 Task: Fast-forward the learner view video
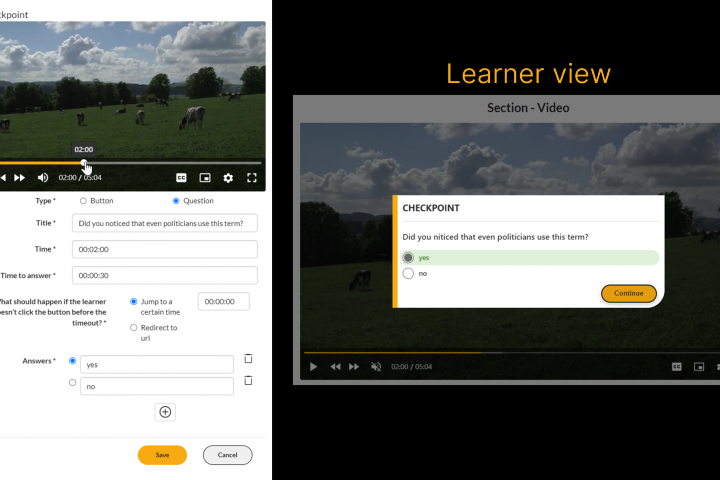coord(354,367)
